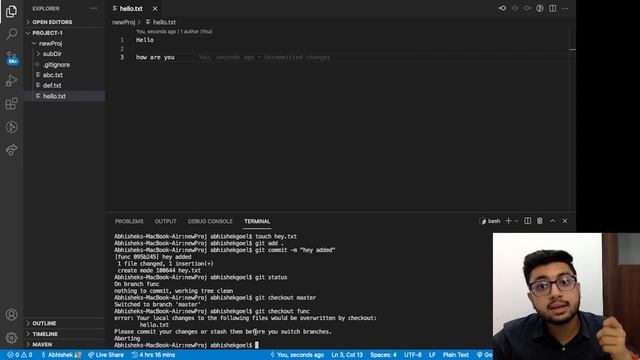This screenshot has width=640, height=360.
Task: Open the Live Share activity bar icon
Action: [x=11, y=150]
